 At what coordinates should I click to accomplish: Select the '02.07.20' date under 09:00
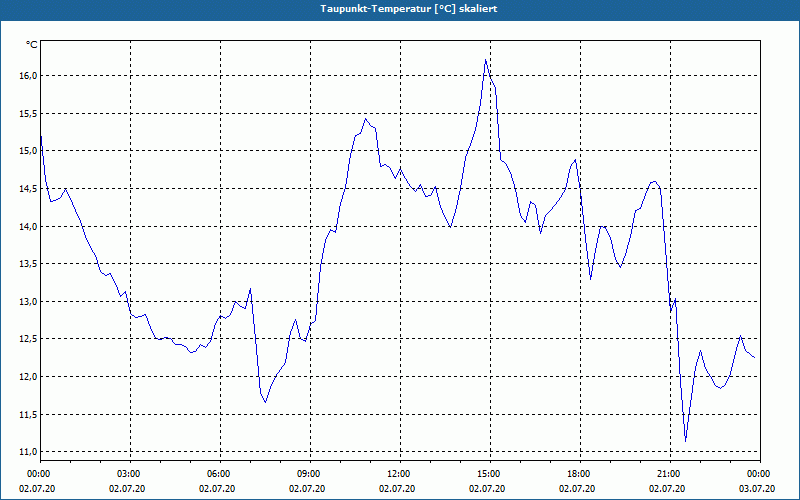tap(307, 488)
